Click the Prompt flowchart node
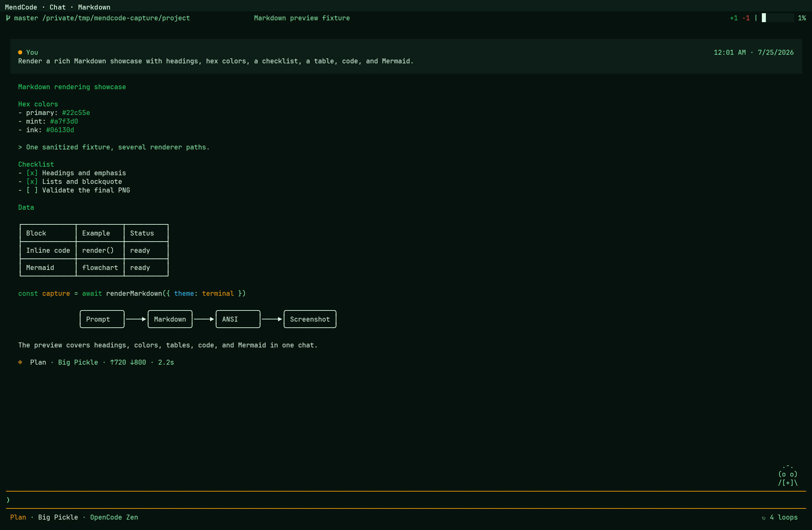Screen dimensions: 812x530 coord(102,319)
